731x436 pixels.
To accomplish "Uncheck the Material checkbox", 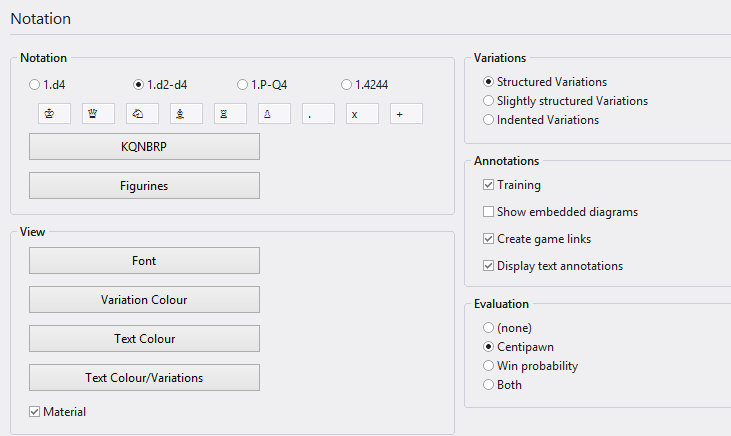I will point(35,412).
